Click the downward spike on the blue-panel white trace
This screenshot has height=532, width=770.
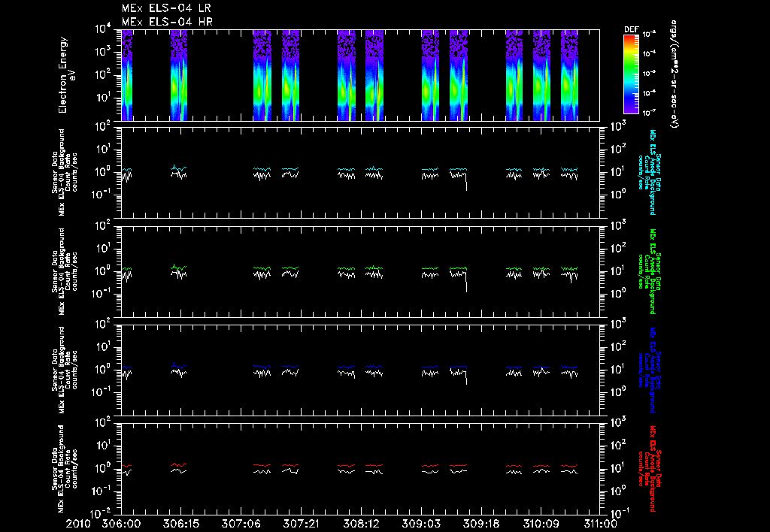point(466,377)
